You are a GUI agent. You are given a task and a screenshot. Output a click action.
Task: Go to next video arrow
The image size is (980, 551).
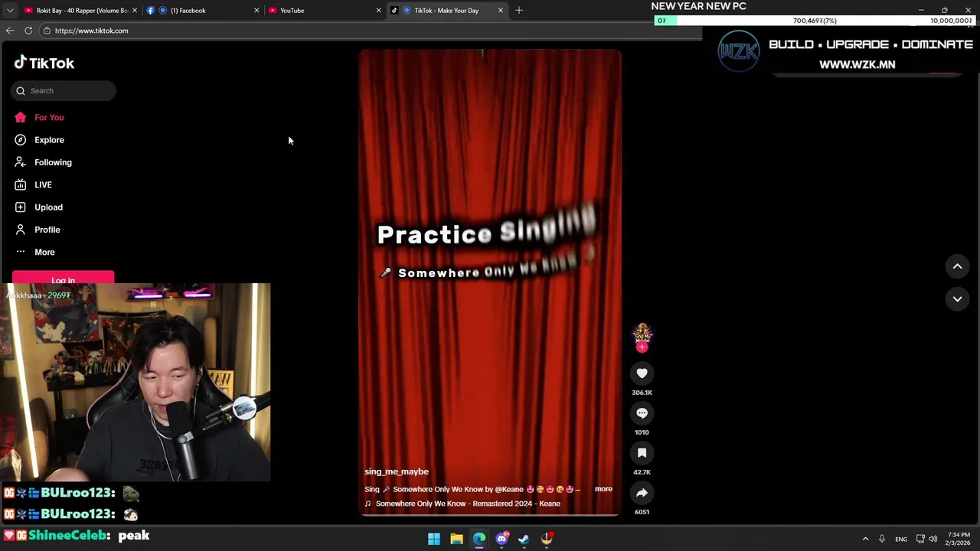[x=957, y=299]
